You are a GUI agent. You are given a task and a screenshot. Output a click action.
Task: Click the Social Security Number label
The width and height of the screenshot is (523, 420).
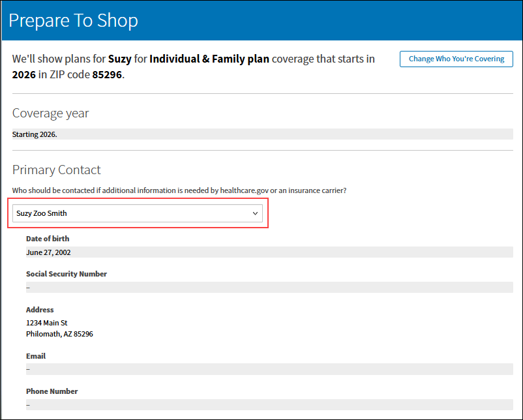(67, 274)
